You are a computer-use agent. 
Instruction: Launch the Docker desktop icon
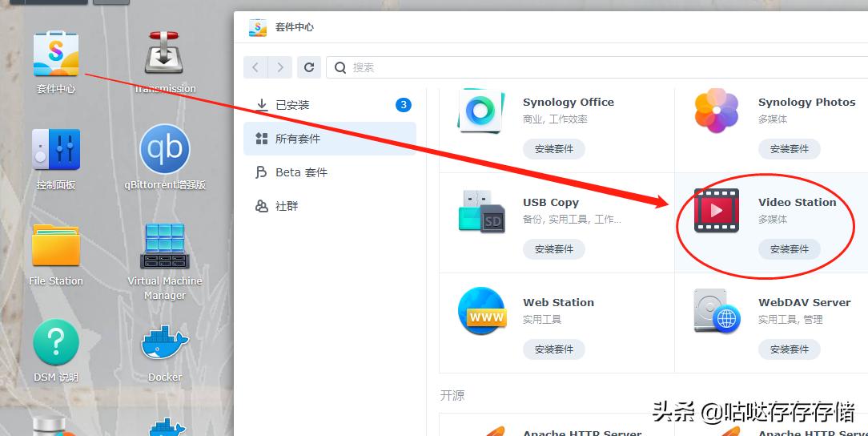coord(165,342)
